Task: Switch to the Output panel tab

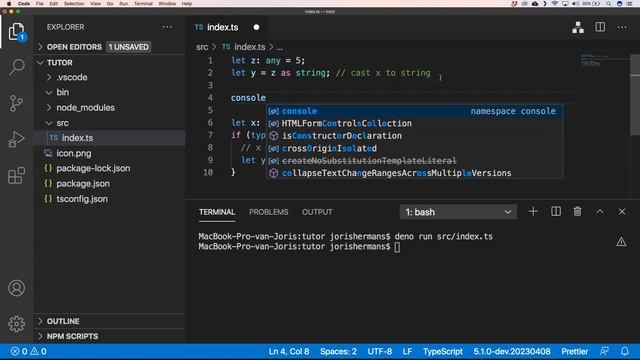Action: coord(317,212)
